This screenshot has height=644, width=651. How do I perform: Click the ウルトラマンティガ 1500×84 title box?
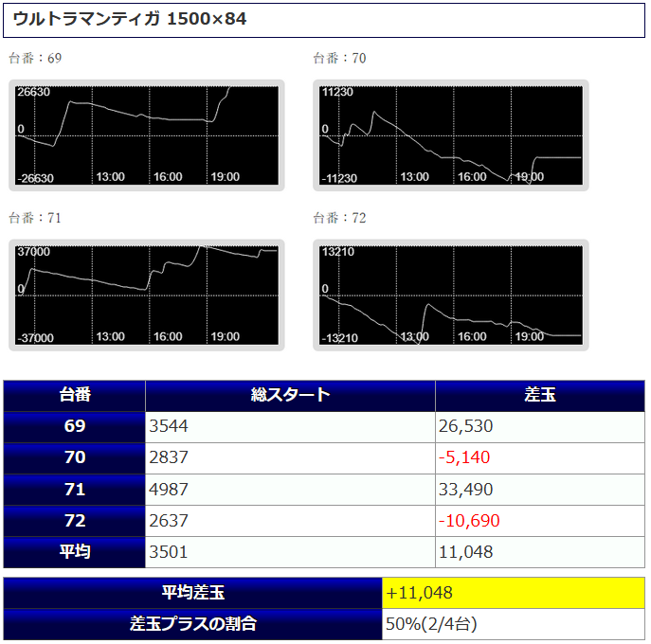[x=325, y=20]
